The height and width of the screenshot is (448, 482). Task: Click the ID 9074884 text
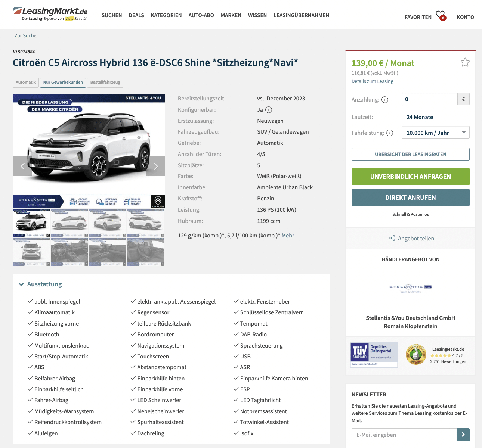(24, 52)
